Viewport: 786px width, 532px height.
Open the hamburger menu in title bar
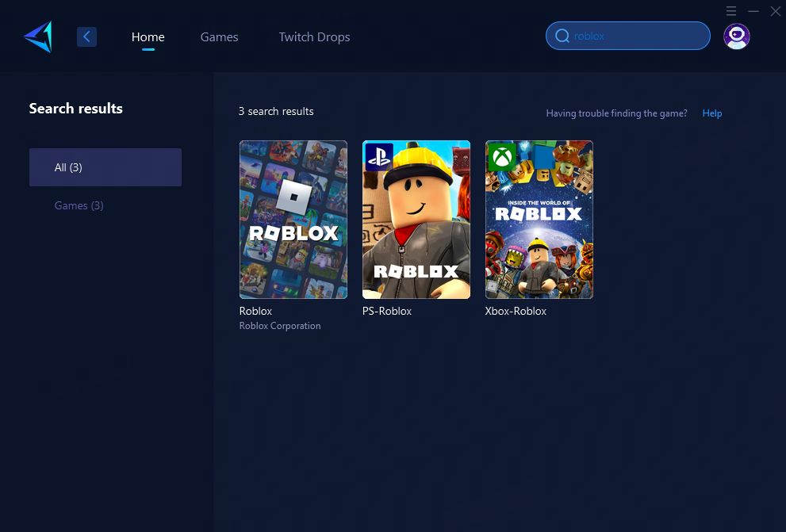pos(731,10)
